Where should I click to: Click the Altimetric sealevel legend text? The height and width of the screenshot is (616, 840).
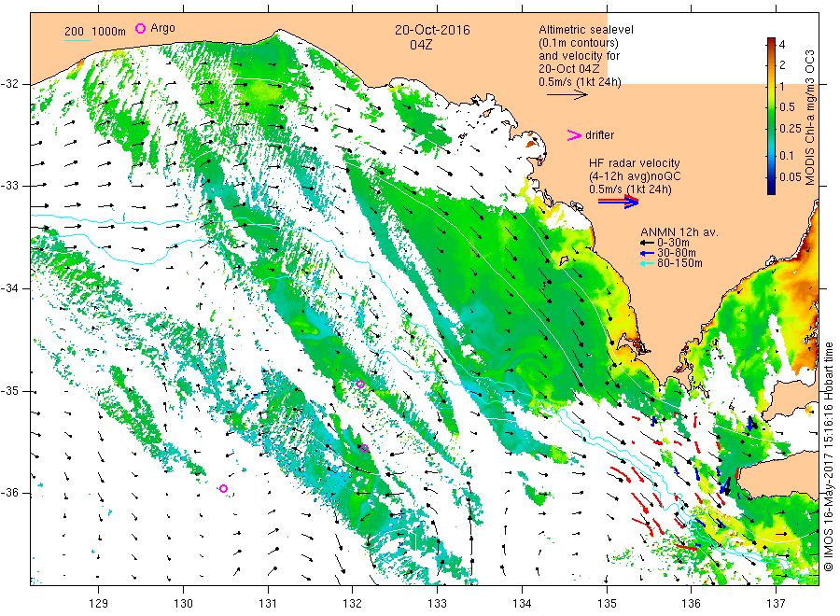pos(586,30)
